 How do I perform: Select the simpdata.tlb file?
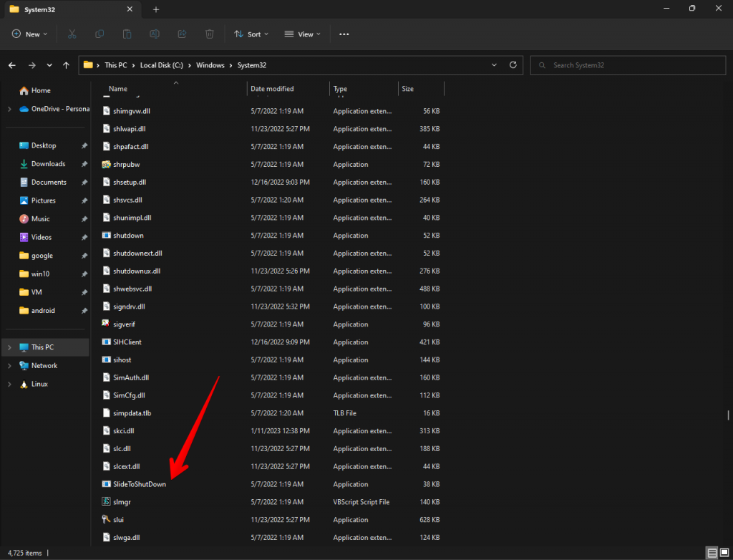(x=132, y=413)
